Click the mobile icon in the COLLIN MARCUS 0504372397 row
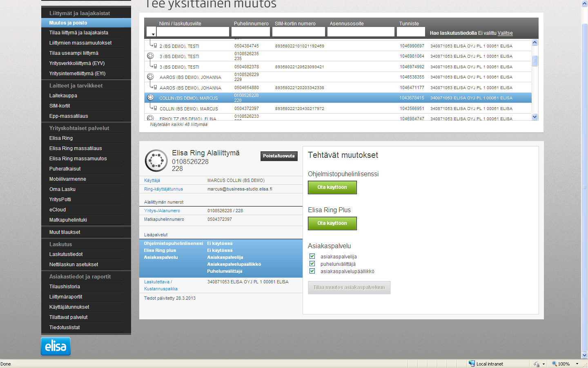588x368 pixels. 155,108
